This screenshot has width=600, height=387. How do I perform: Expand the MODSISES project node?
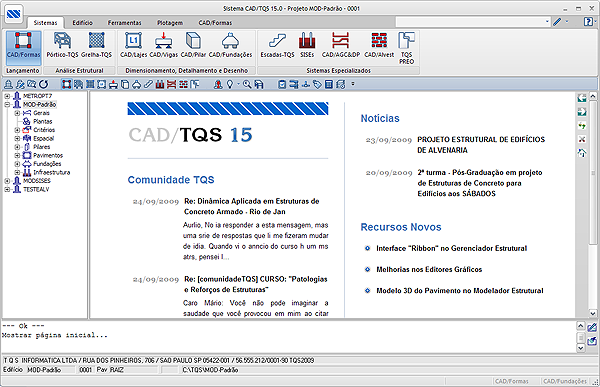(7, 181)
